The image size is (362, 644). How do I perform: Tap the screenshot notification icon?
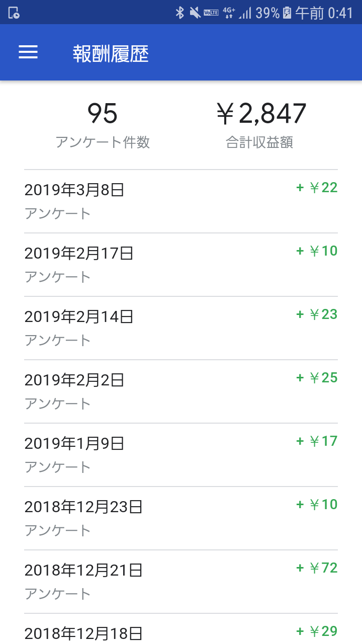(x=14, y=13)
